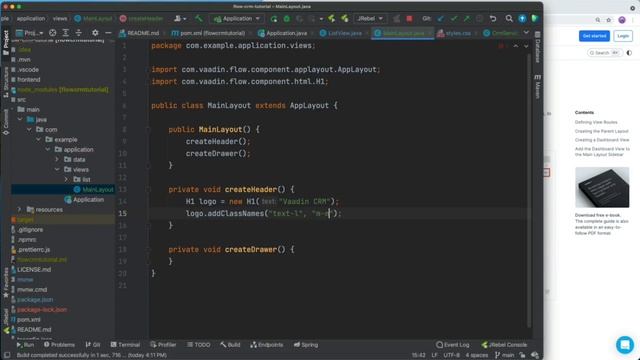Expand the resources folder
The width and height of the screenshot is (640, 360).
[x=19, y=209]
